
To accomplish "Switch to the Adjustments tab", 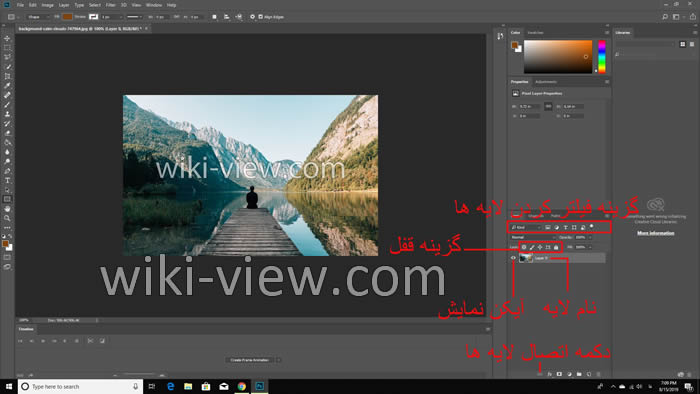I will pos(546,82).
